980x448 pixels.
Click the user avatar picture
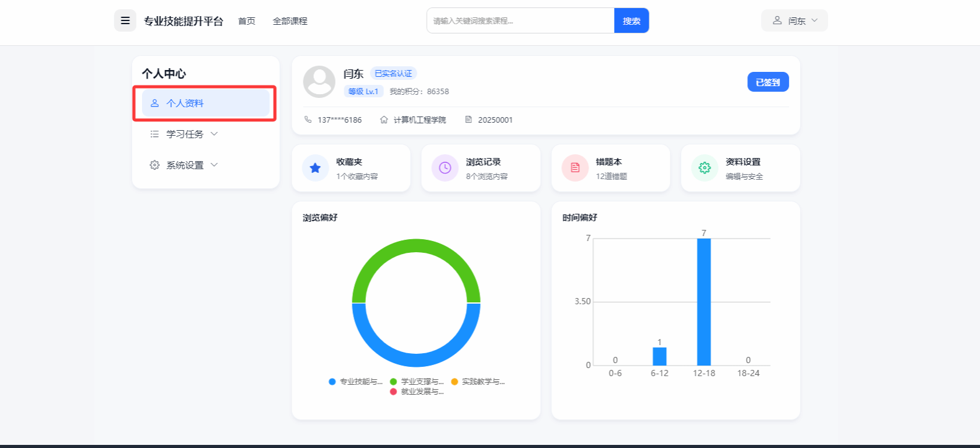coord(319,82)
